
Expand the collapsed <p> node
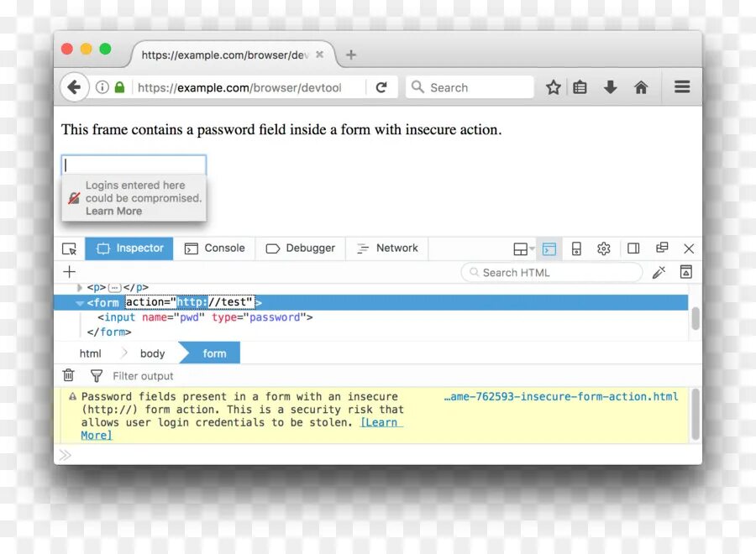[80, 288]
